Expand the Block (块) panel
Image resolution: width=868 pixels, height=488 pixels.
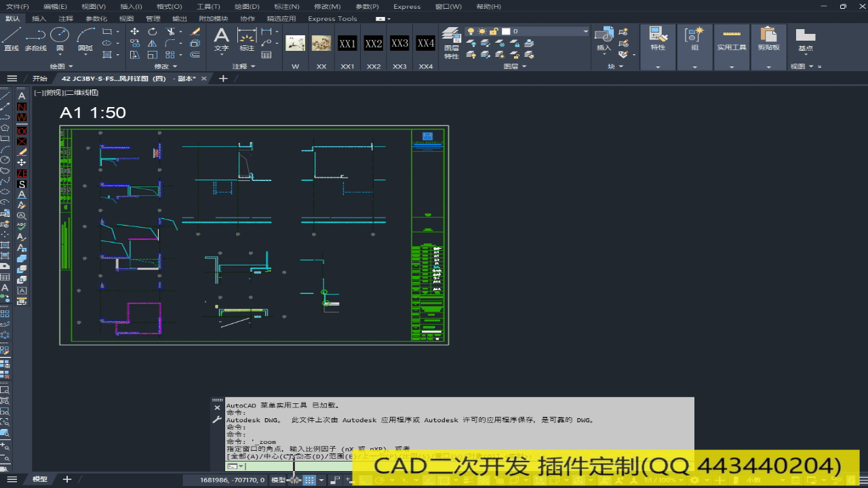coord(616,66)
